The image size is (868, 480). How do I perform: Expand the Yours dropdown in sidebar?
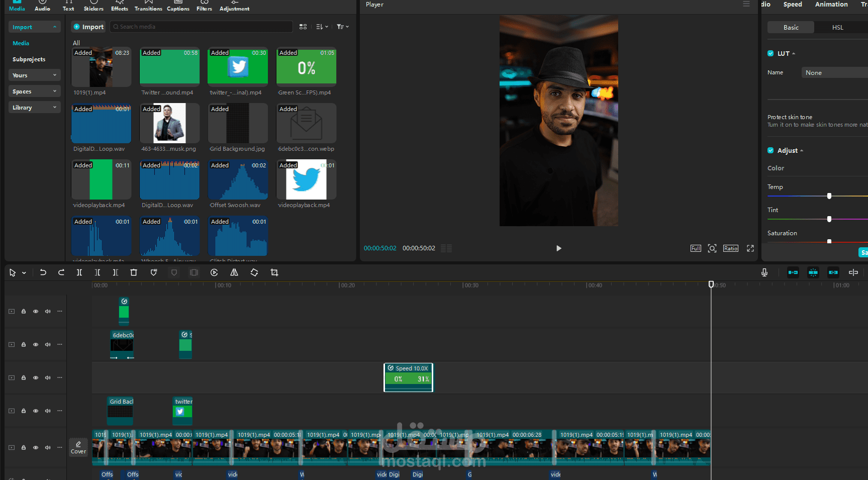(34, 75)
